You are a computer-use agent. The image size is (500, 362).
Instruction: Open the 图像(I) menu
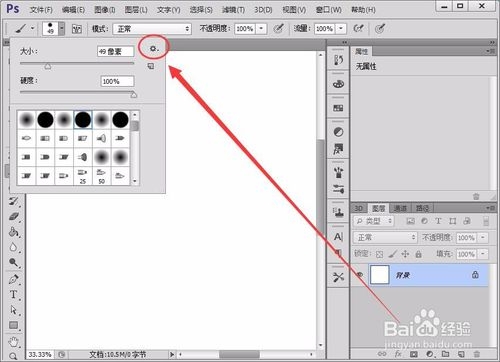pyautogui.click(x=105, y=10)
